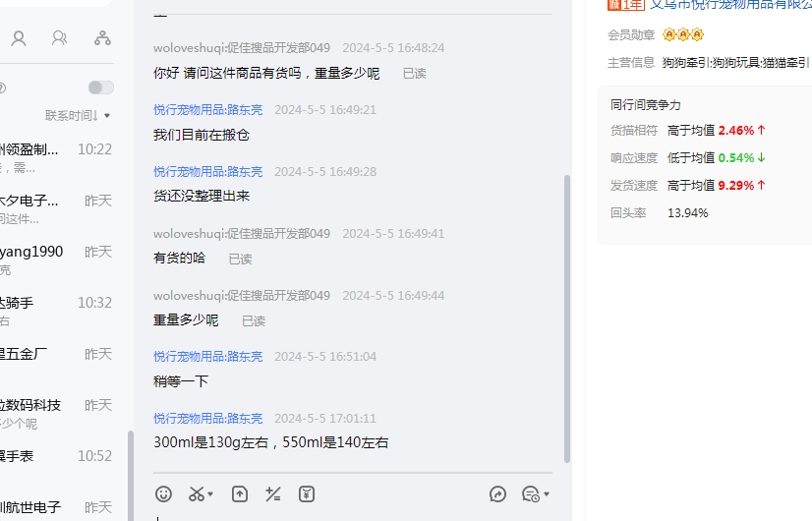Click the message 货还没整理出来
The width and height of the screenshot is (812, 521).
202,196
